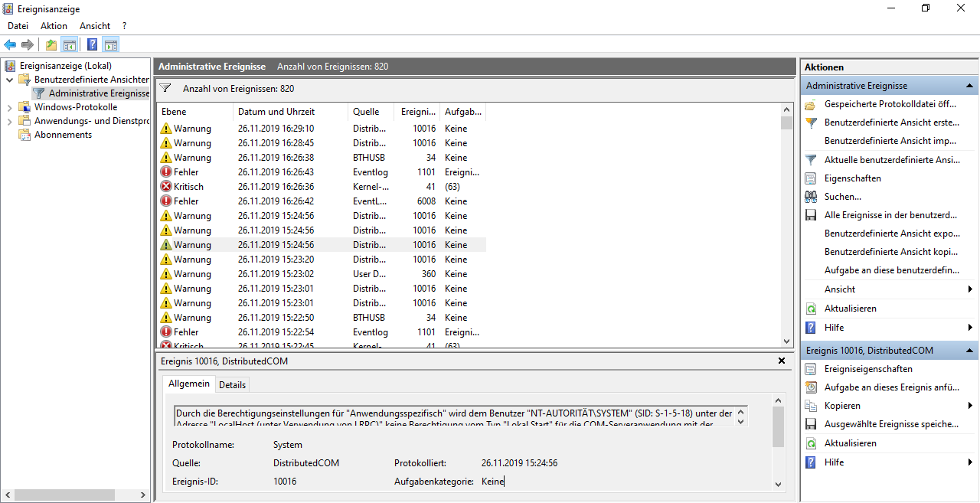Close the event details preview pane
980x503 pixels.
click(x=782, y=361)
